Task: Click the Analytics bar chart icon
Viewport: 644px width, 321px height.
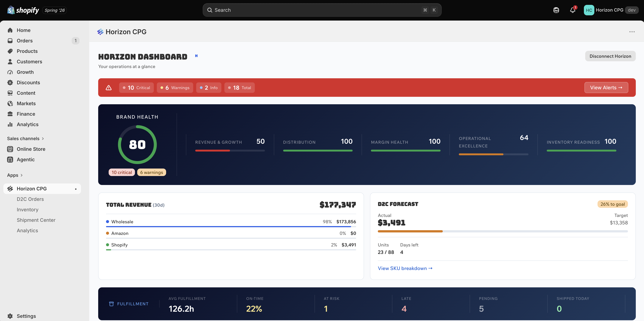Action: (10, 124)
